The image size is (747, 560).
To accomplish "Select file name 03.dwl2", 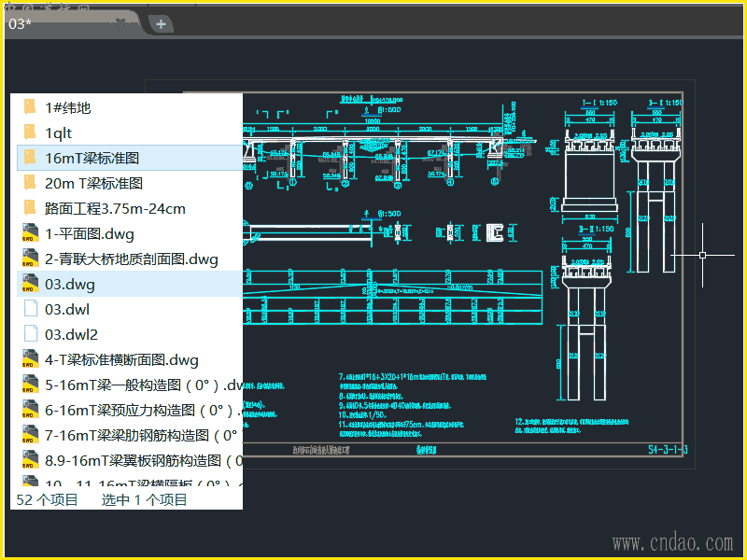I will [72, 335].
